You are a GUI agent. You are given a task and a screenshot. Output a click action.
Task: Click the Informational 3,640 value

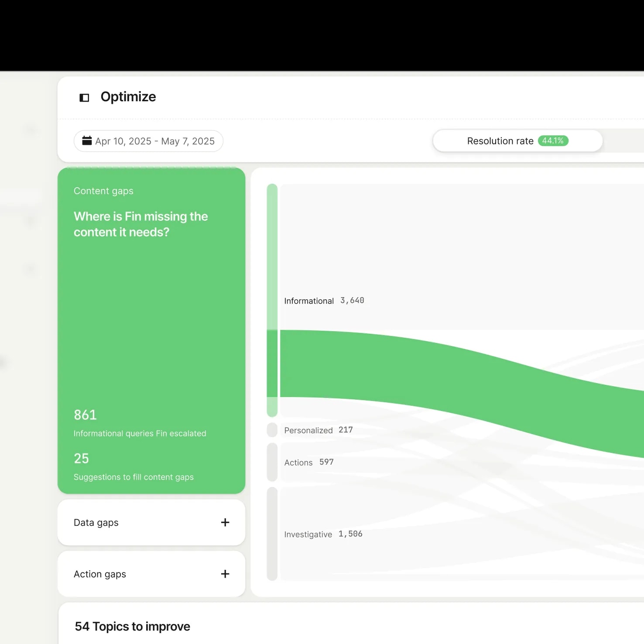click(x=352, y=301)
